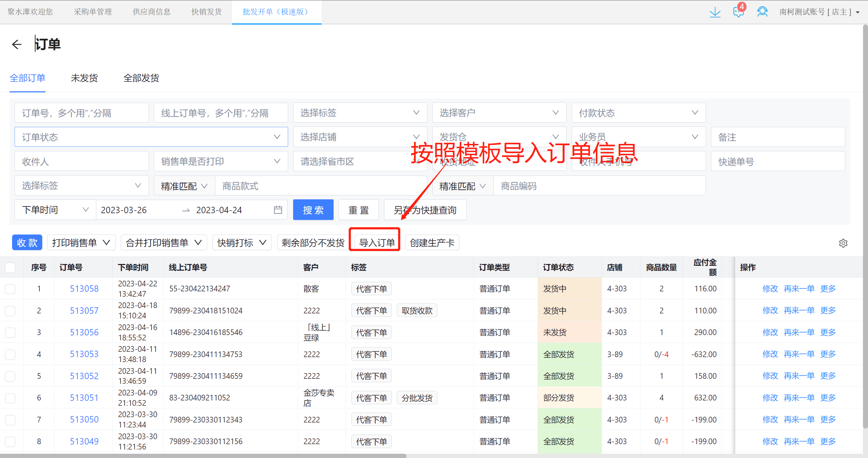Image resolution: width=868 pixels, height=458 pixels.
Task: Expand the account menu arrow
Action: tap(858, 12)
